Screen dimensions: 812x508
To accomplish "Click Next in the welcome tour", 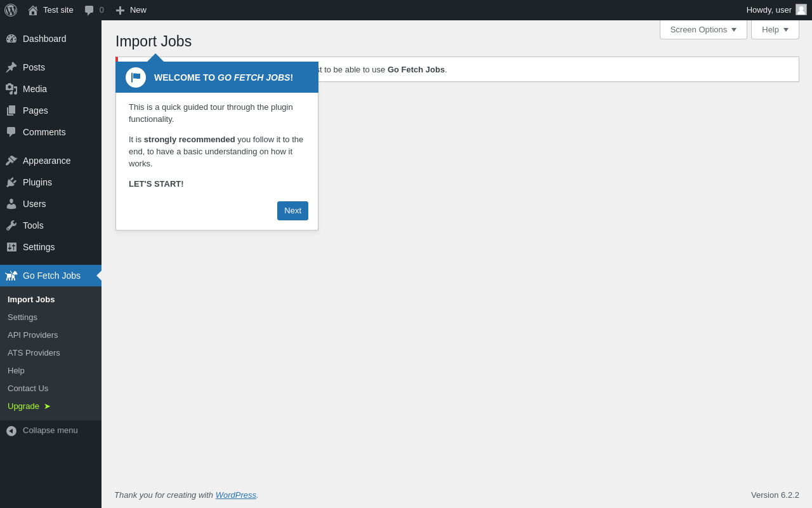I will 292,211.
